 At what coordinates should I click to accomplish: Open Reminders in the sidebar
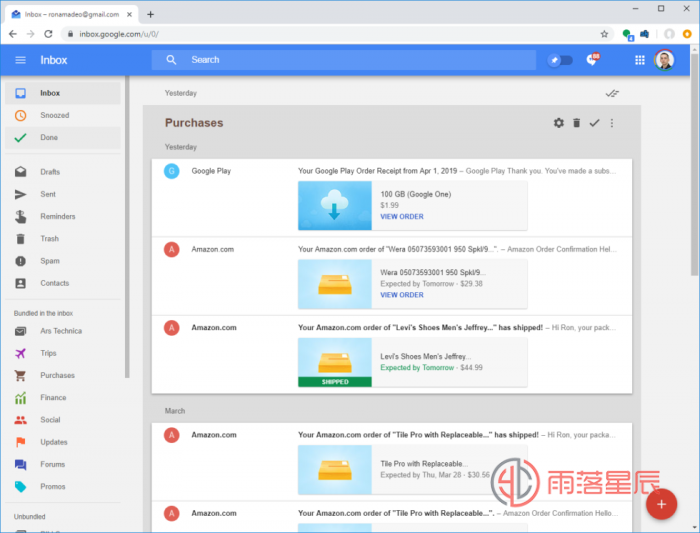(x=63, y=217)
